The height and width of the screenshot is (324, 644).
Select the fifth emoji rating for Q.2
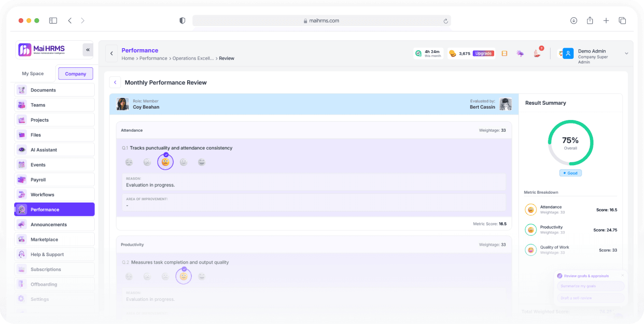pos(202,277)
